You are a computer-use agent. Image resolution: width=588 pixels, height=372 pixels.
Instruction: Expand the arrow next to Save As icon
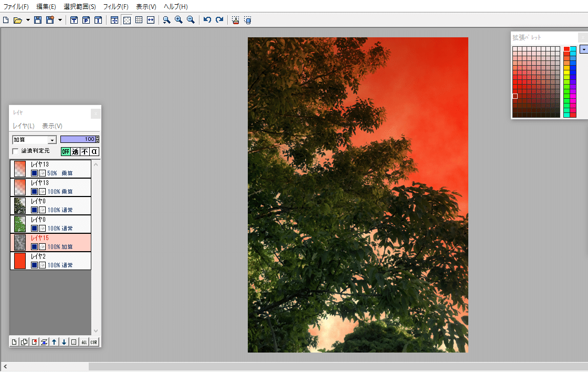tap(60, 20)
